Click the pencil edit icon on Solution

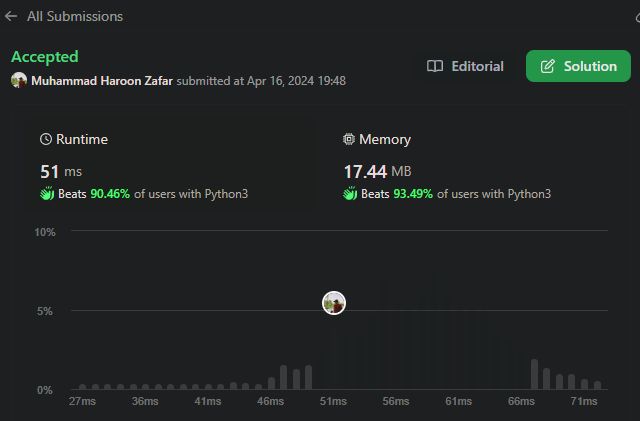click(547, 66)
